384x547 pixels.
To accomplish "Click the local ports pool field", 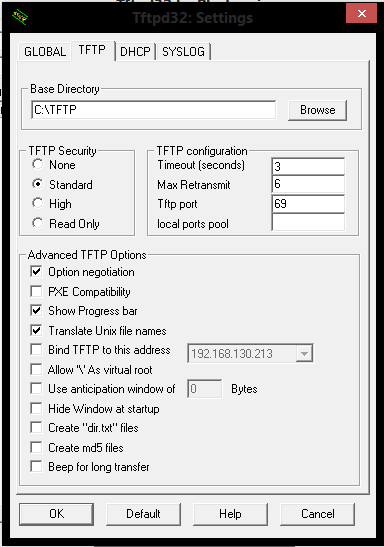I will pos(308,223).
